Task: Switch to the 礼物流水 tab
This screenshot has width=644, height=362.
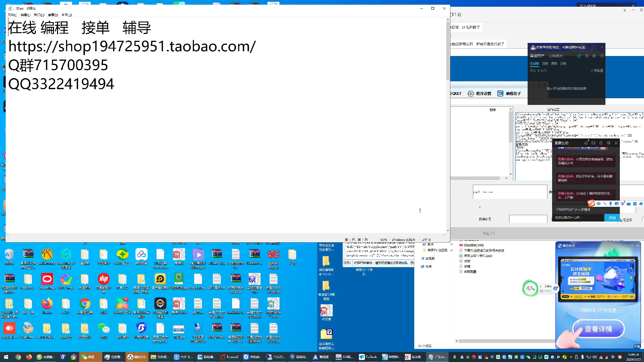Action: tap(556, 56)
